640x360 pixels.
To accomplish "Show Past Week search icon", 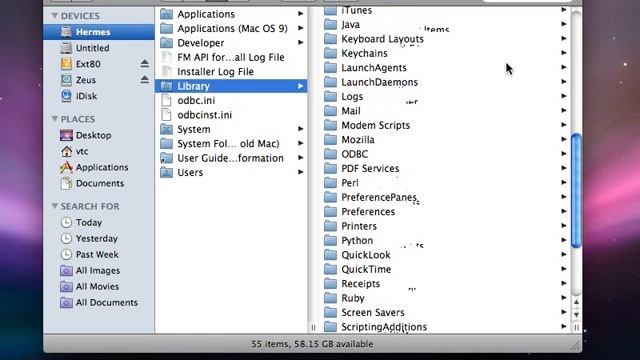I will pos(66,254).
